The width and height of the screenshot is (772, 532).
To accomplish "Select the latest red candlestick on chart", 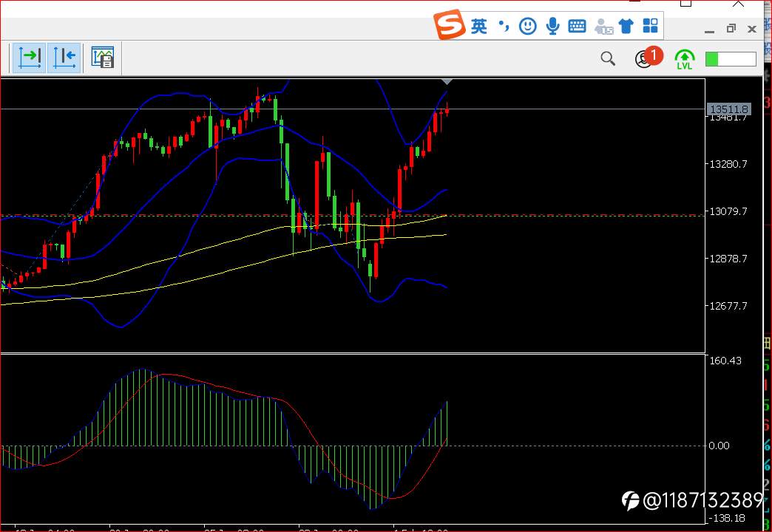I will 447,110.
